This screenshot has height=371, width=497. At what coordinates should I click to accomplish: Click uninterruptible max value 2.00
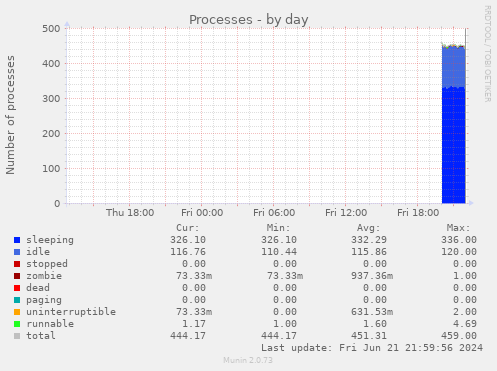pyautogui.click(x=465, y=312)
